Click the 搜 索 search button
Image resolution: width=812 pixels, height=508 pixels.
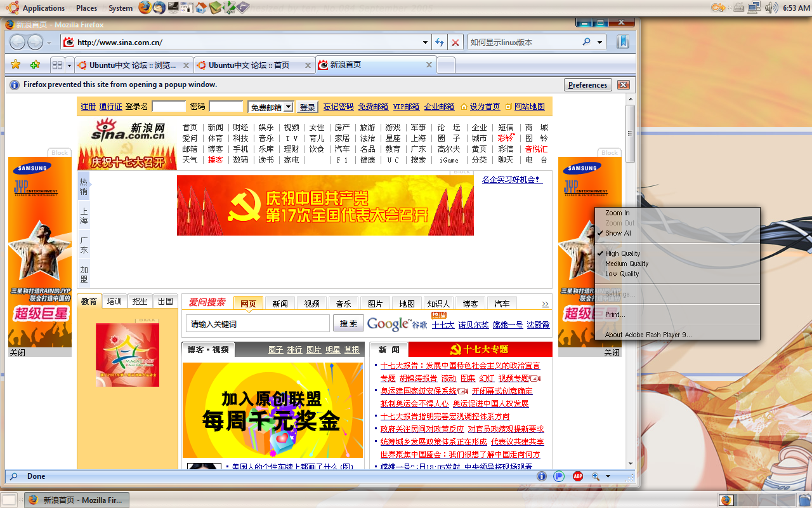click(348, 323)
